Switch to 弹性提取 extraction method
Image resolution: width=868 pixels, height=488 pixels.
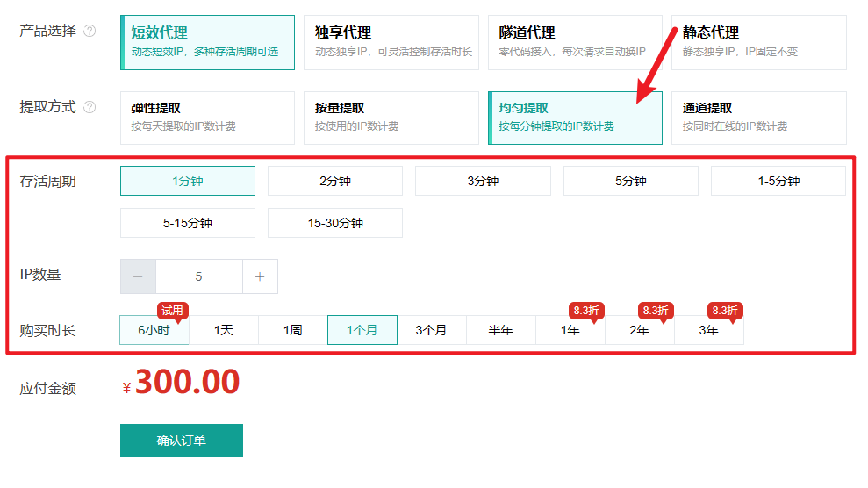(x=207, y=118)
